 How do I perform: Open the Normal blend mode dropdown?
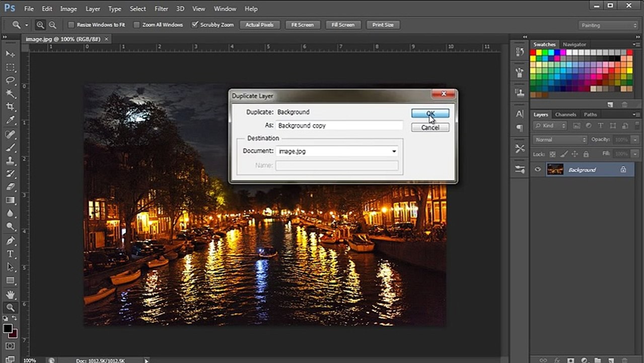(x=560, y=140)
